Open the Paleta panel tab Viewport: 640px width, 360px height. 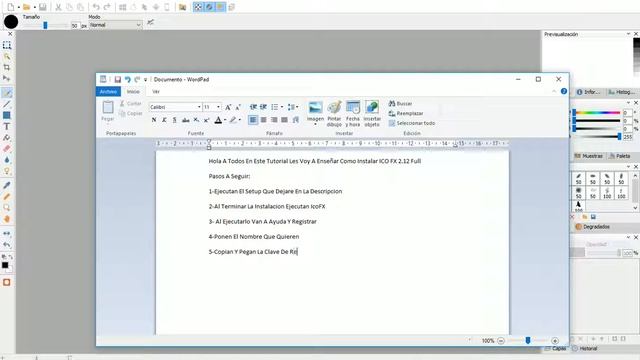[620, 156]
